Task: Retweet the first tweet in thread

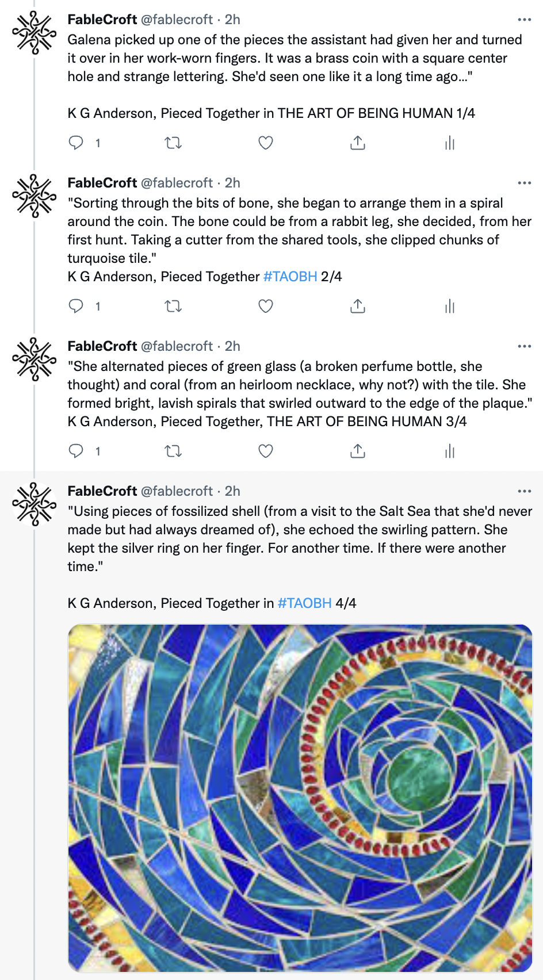Action: tap(173, 143)
